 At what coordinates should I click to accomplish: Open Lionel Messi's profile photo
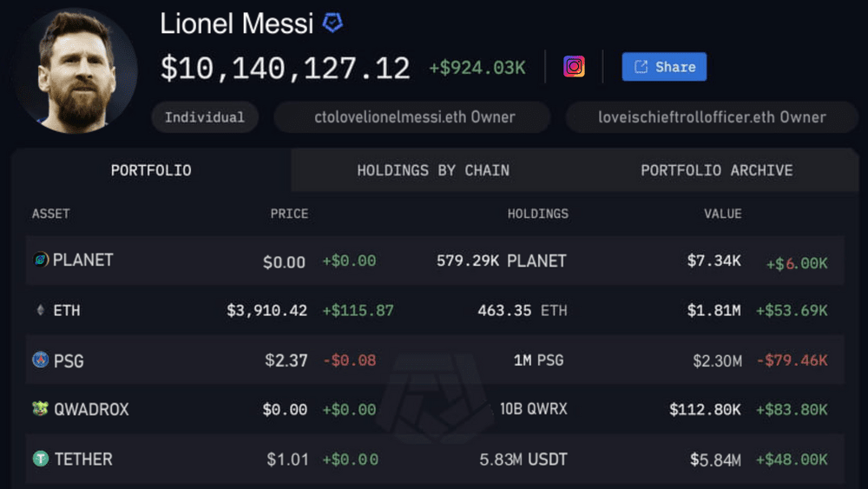pos(76,72)
